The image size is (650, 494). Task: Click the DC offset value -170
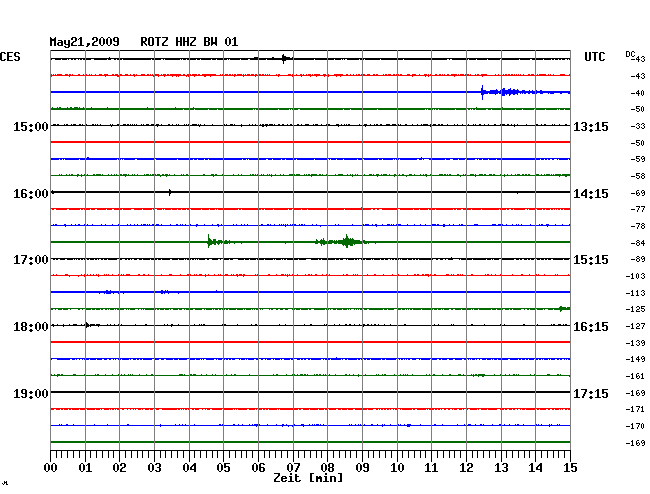tap(635, 426)
